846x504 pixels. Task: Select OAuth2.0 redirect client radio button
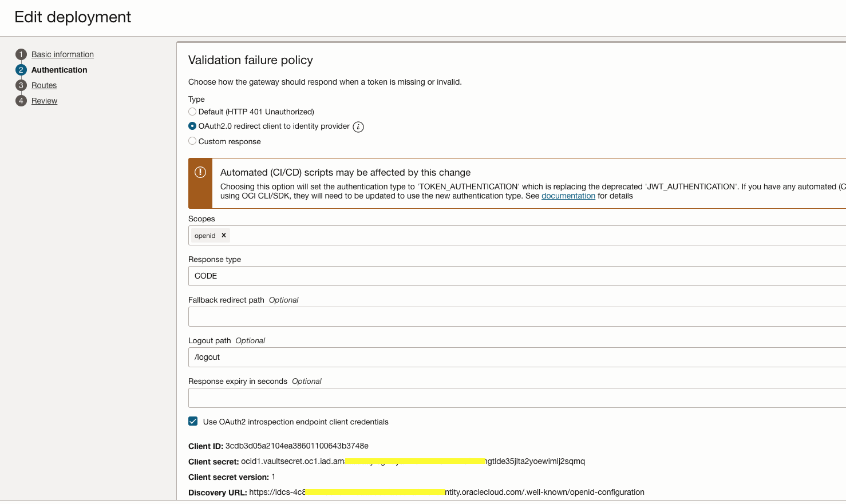[x=192, y=126]
